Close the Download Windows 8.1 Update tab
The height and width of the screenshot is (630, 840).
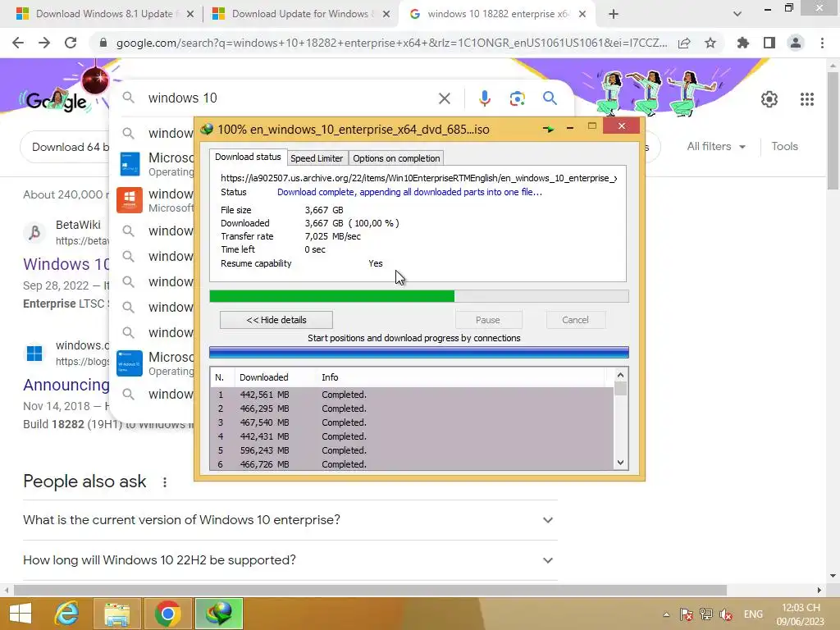point(190,14)
